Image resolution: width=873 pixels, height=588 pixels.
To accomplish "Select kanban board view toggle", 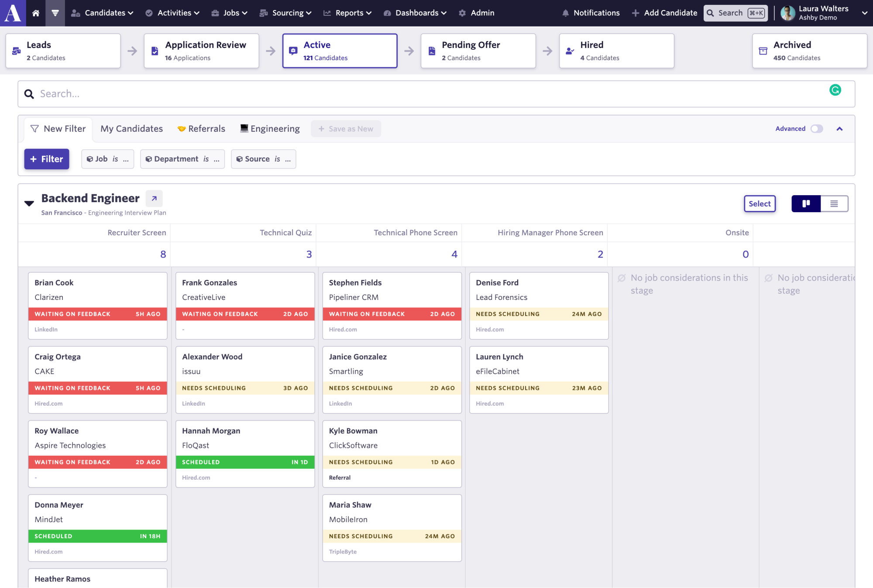I will [806, 203].
